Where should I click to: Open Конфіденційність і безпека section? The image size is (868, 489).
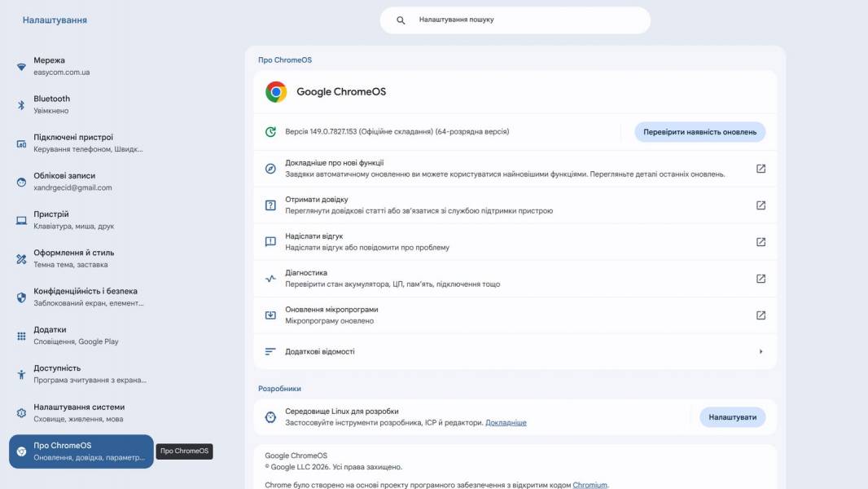click(81, 297)
